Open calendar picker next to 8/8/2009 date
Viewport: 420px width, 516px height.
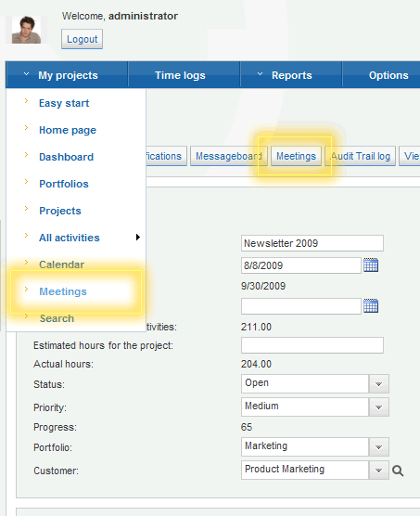click(371, 264)
